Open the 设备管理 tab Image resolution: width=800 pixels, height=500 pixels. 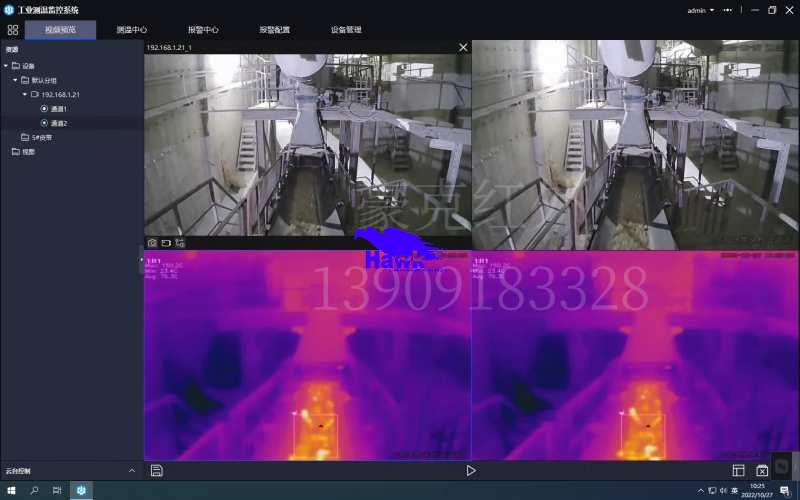[x=346, y=30]
